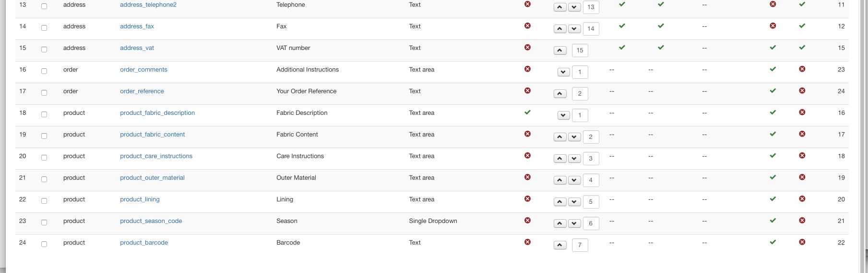
Task: Toggle required status for product_fabric_description
Action: point(527,112)
